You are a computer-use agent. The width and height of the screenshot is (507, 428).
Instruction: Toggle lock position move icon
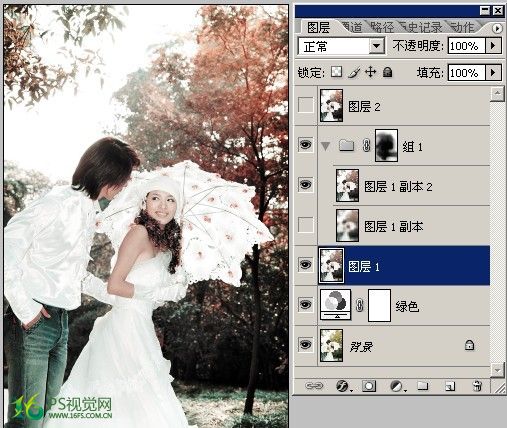point(371,72)
